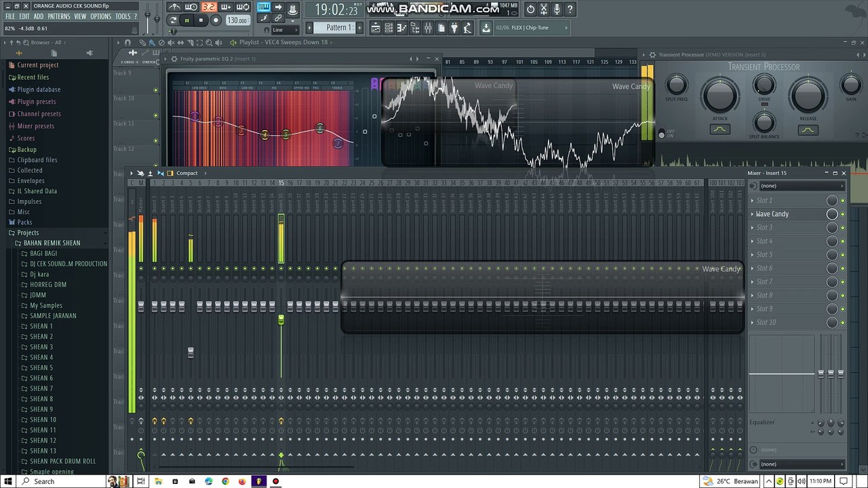Open the mixer Compact layout dropdown
The width and height of the screenshot is (868, 488).
(x=186, y=174)
